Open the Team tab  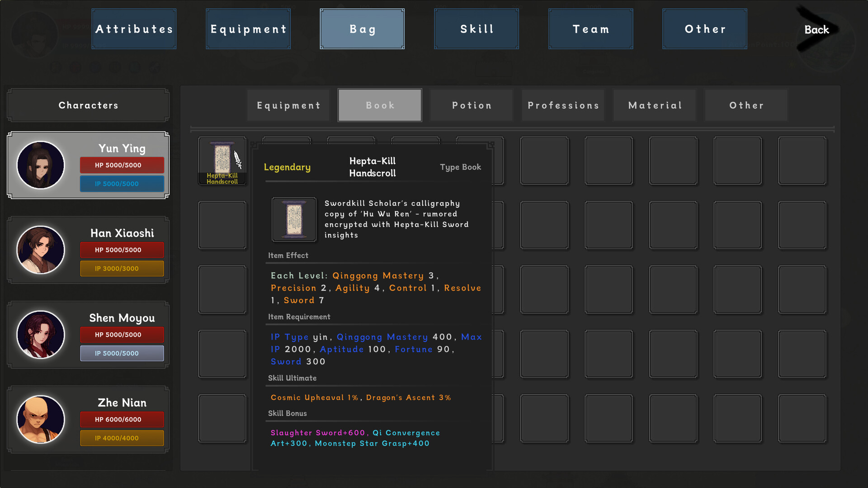click(x=591, y=29)
